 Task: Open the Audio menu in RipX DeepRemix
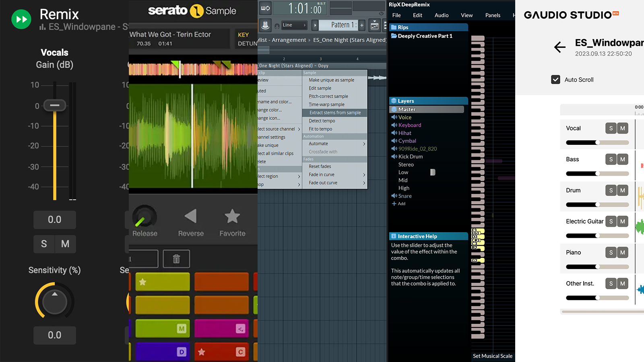click(441, 15)
